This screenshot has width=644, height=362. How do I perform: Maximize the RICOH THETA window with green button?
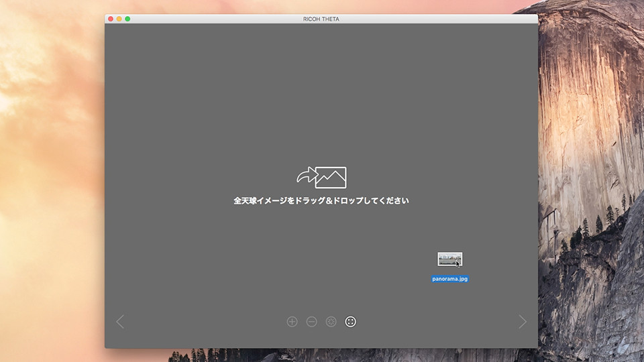(x=127, y=19)
